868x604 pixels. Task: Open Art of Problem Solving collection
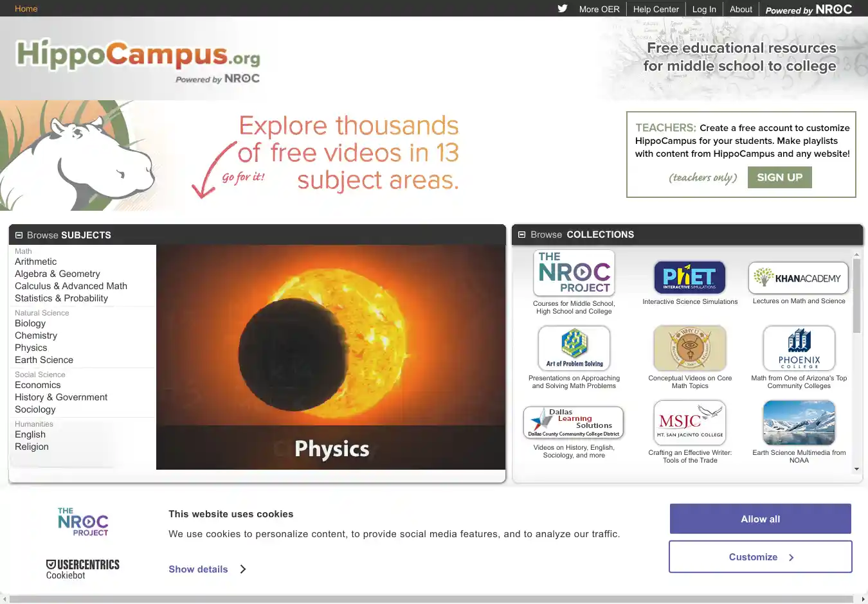[x=574, y=348]
